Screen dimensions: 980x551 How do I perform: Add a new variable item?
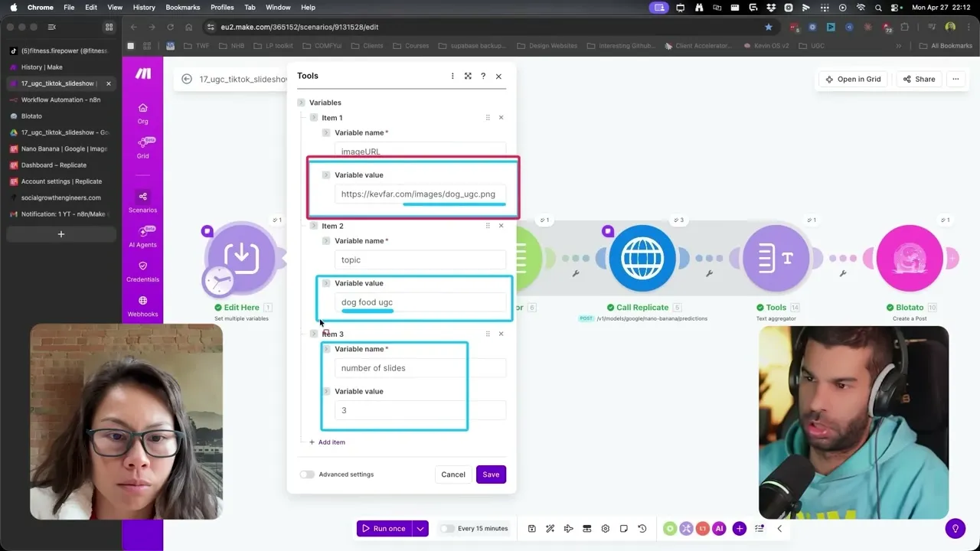[327, 442]
